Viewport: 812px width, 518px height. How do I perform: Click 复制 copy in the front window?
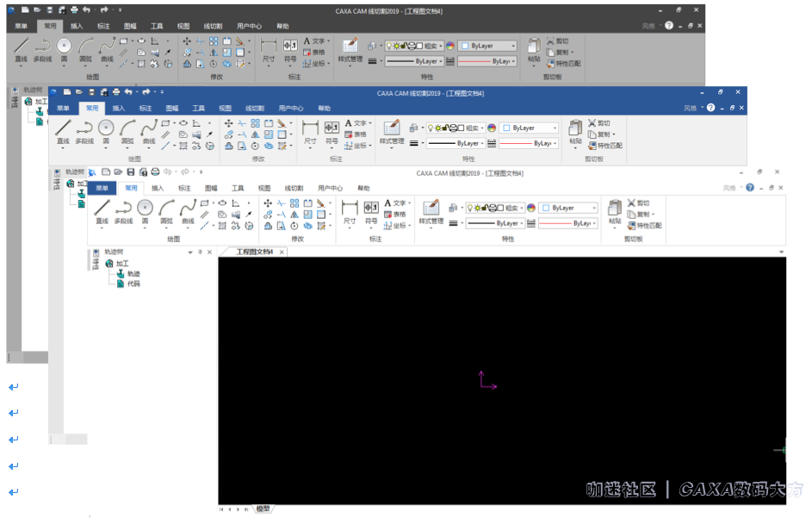(640, 214)
